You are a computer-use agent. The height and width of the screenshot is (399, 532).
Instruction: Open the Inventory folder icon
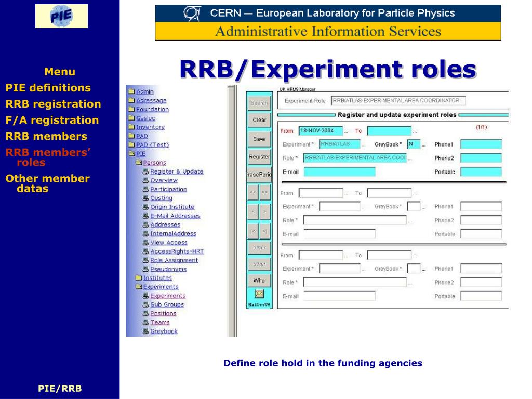click(x=131, y=127)
